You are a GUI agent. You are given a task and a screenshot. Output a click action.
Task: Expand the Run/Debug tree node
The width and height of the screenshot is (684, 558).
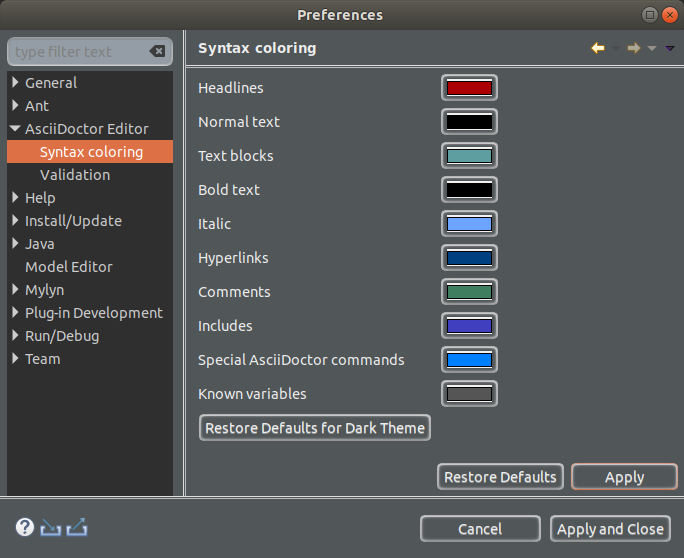(x=15, y=335)
